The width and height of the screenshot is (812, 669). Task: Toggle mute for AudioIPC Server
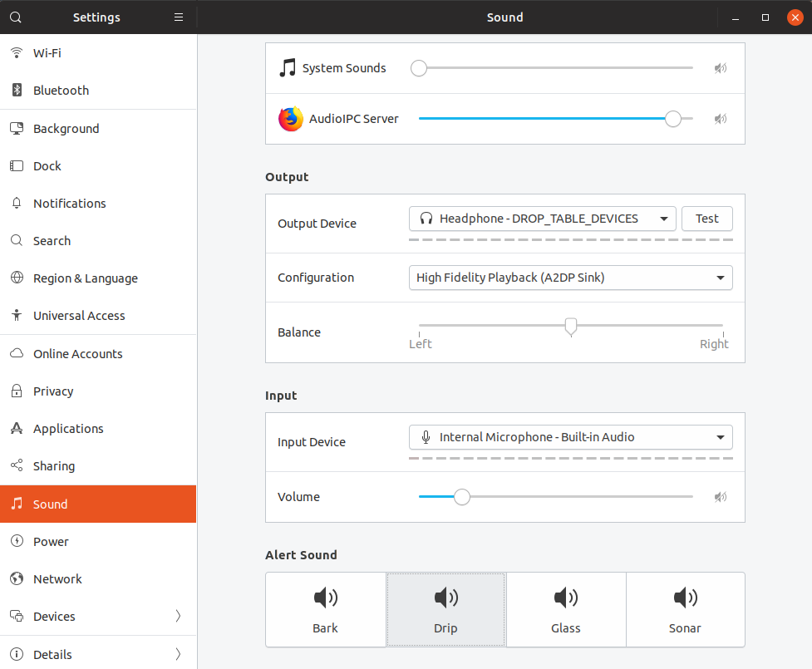(x=721, y=119)
